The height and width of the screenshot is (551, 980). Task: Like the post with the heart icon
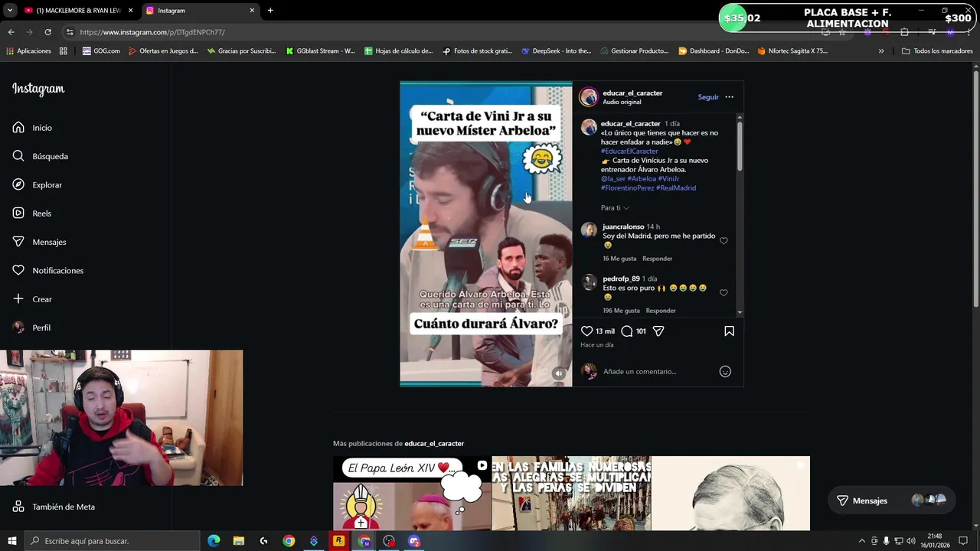586,331
